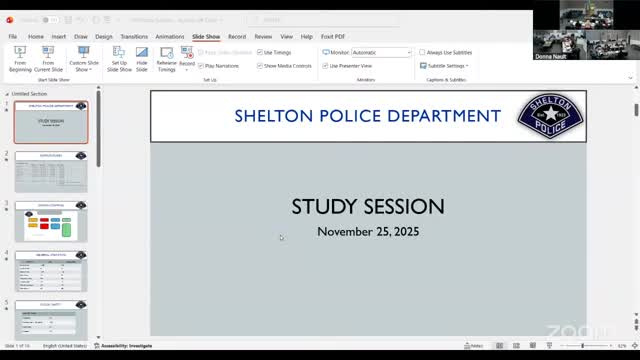Select slide 1 Study Session thumbnail
The height and width of the screenshot is (360, 640).
[51, 122]
